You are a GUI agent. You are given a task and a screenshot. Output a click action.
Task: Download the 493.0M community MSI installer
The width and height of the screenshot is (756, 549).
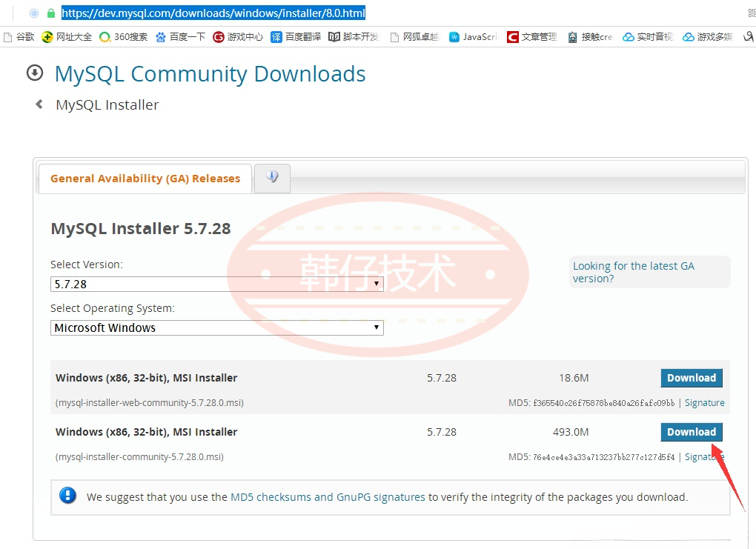[x=692, y=432]
